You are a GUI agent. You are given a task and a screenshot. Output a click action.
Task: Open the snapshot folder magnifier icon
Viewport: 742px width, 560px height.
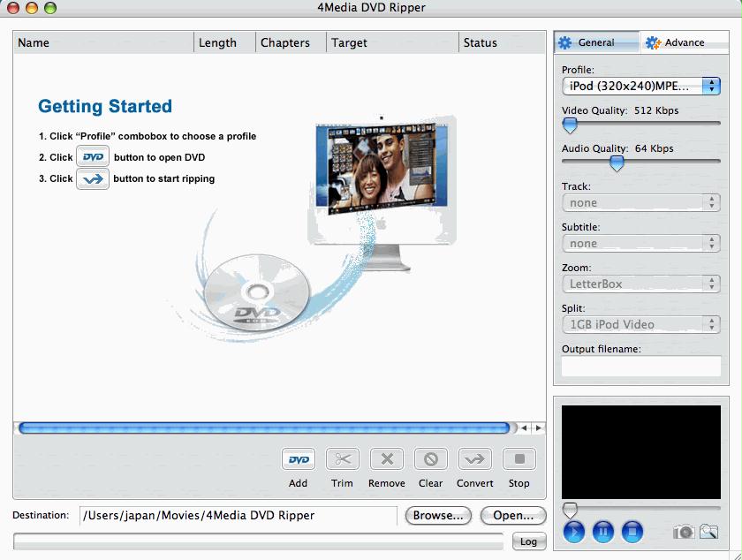(x=708, y=532)
